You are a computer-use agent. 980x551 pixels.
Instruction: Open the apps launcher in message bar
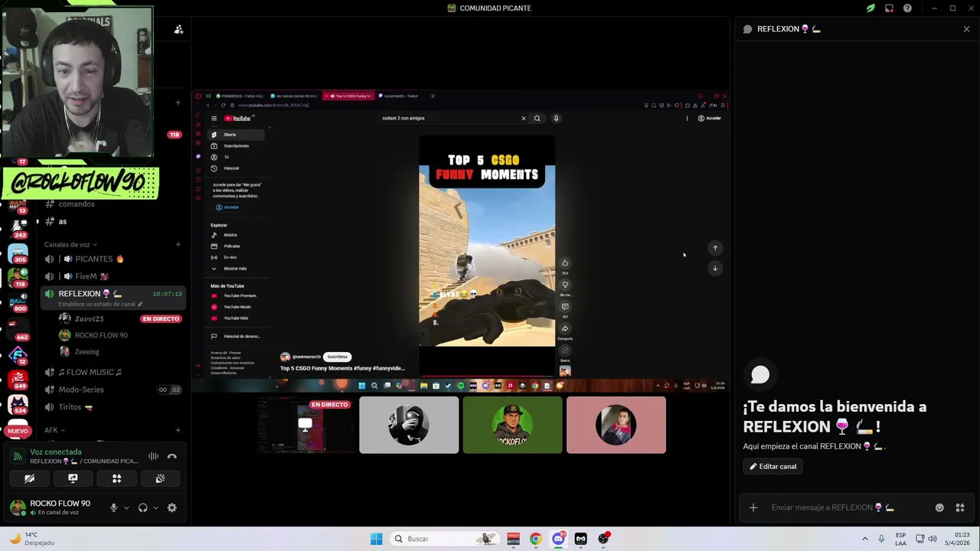click(x=960, y=507)
